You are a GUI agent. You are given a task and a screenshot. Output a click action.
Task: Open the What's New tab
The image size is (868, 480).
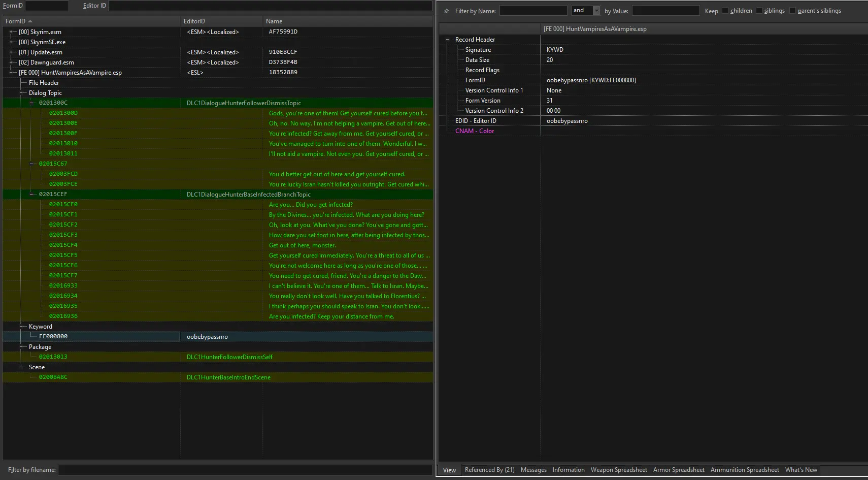coord(801,470)
